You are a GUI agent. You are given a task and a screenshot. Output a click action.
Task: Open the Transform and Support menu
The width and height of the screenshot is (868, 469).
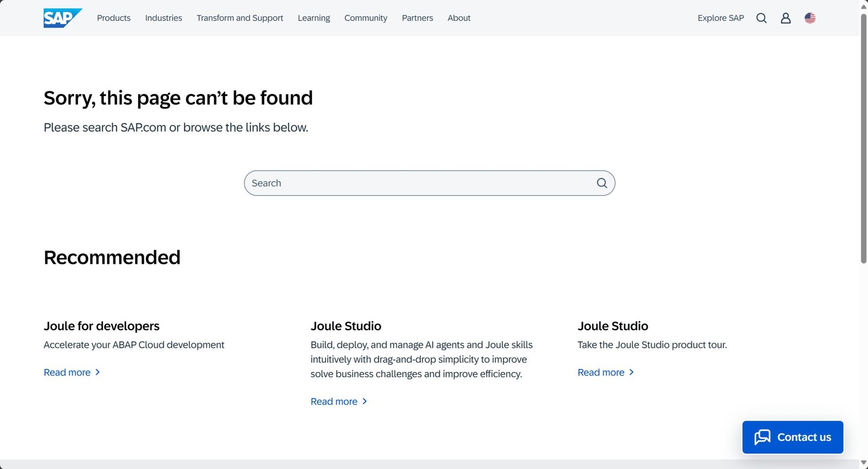point(240,18)
